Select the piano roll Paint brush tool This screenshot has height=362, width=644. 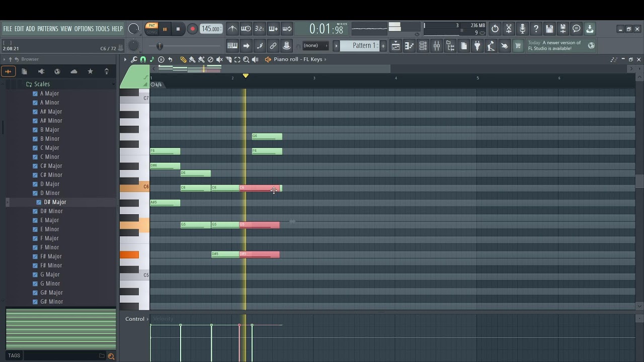pos(192,59)
